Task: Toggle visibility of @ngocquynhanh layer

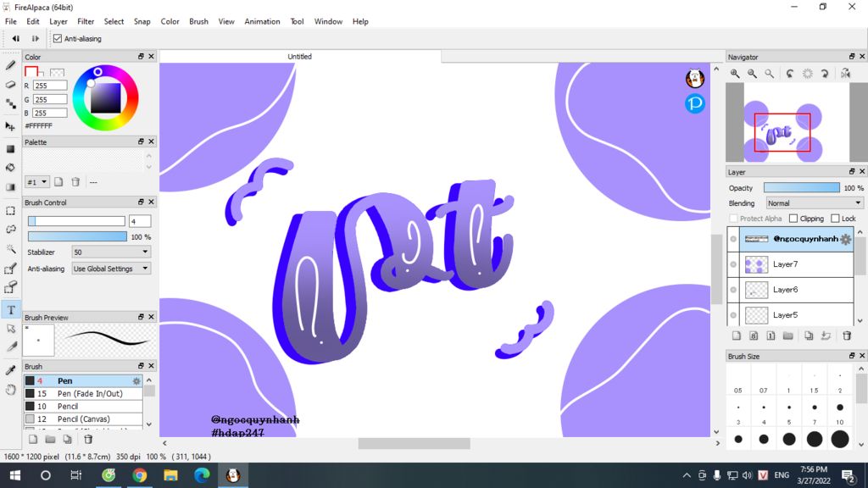Action: [733, 239]
